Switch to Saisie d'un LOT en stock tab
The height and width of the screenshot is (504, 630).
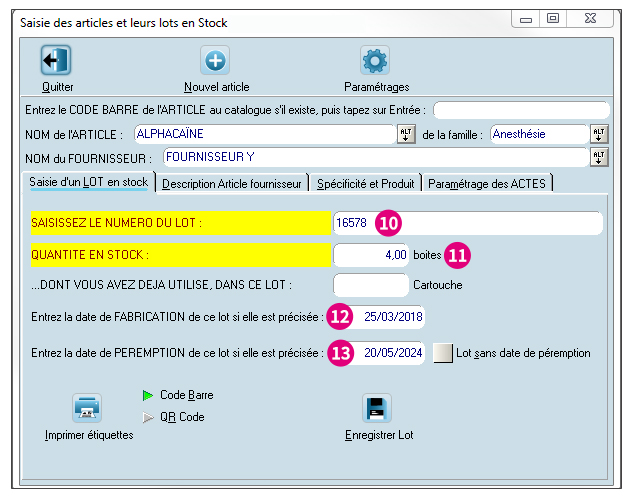[x=88, y=182]
